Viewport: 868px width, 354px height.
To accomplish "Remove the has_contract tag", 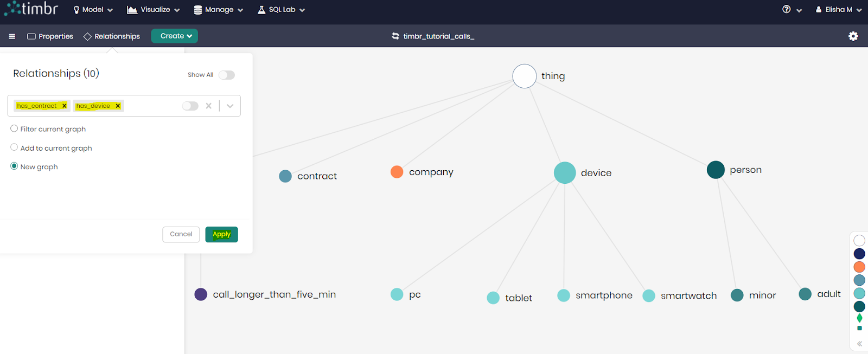I will (64, 106).
